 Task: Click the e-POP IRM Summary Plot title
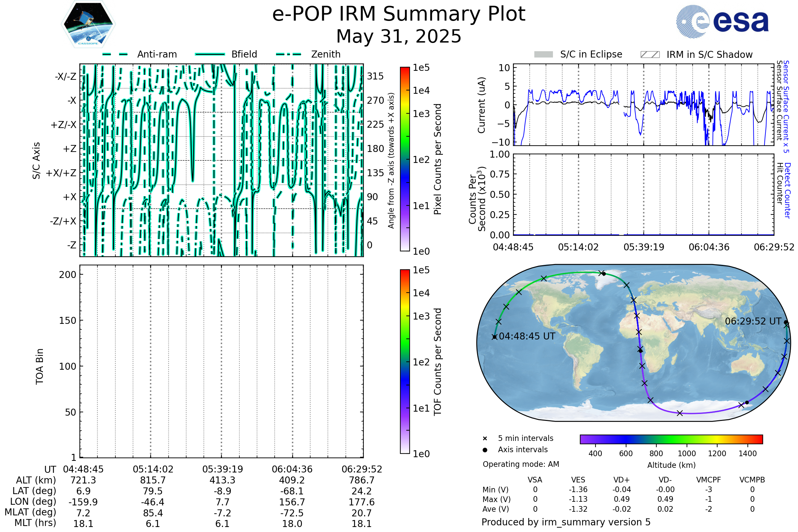click(399, 14)
